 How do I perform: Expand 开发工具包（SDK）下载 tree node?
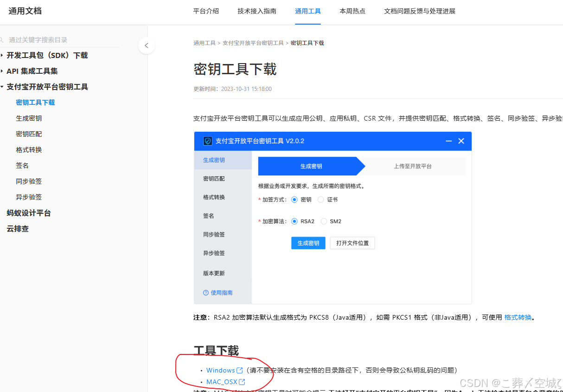[2, 55]
